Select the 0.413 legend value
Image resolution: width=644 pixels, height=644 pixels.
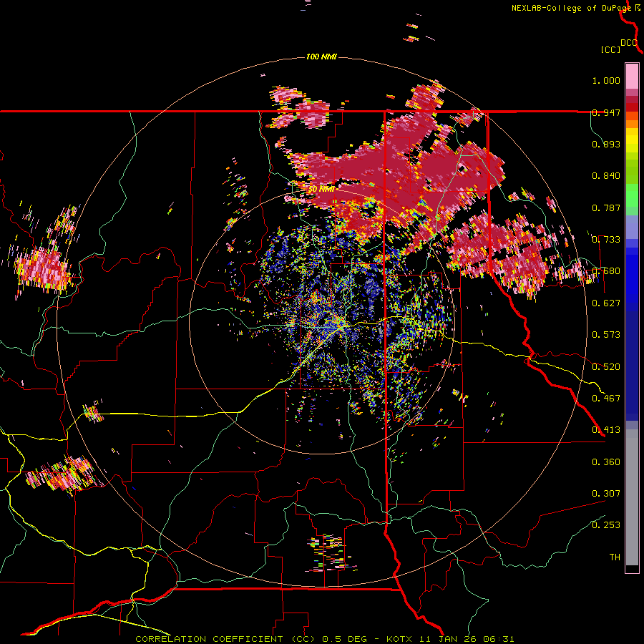(606, 430)
